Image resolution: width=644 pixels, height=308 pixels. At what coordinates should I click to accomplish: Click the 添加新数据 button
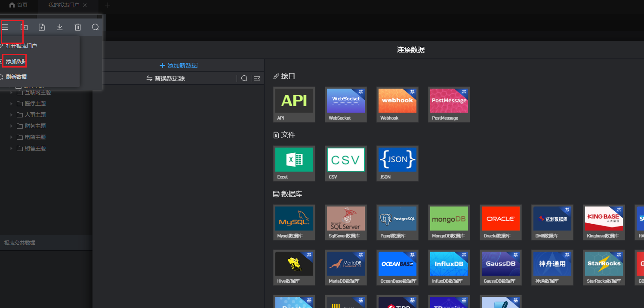(179, 65)
